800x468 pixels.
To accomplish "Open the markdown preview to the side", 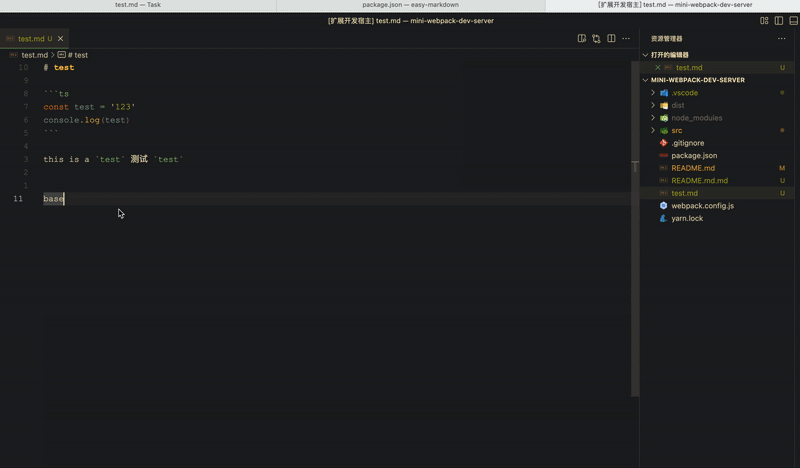I will click(x=582, y=38).
